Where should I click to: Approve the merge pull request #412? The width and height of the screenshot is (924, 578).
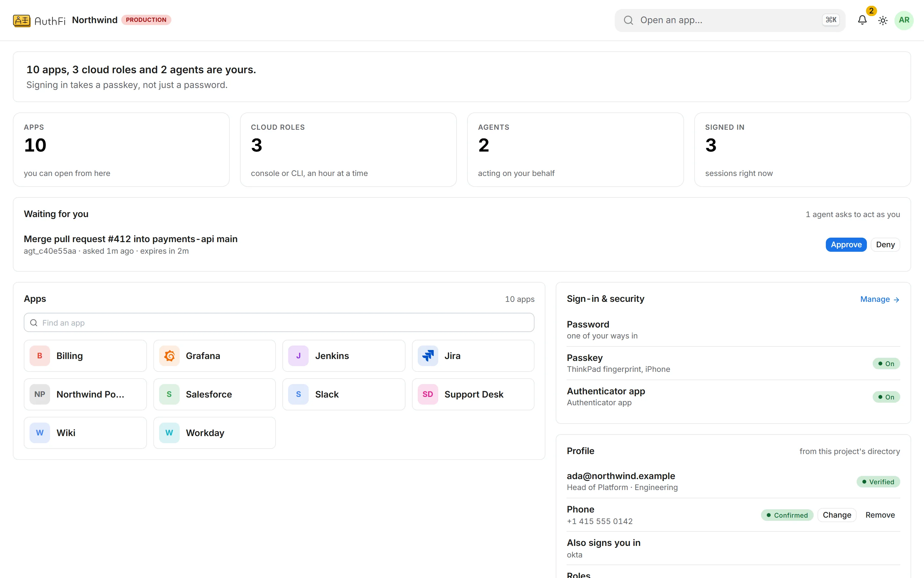(x=846, y=245)
